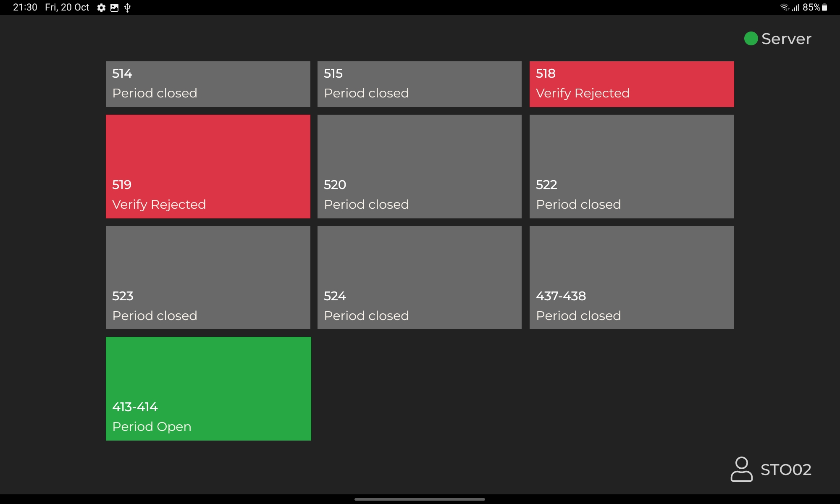
Task: Tap the settings gear in status bar
Action: [x=101, y=8]
